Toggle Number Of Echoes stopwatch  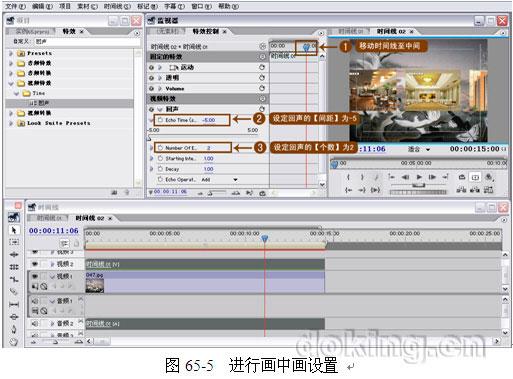pos(160,147)
